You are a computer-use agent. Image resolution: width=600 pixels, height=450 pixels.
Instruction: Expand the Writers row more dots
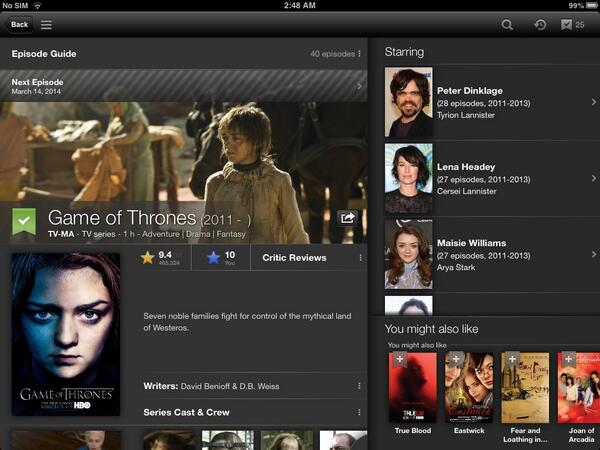(x=359, y=386)
